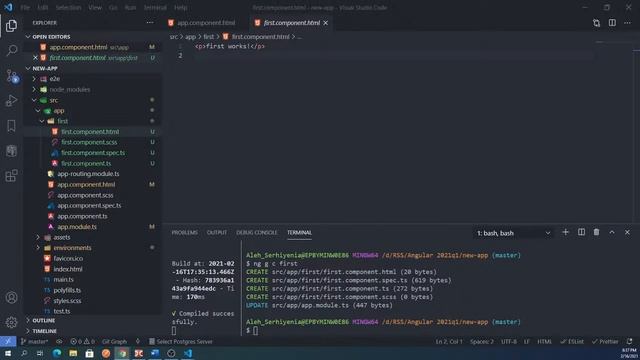
Task: Click Windows Start button on taskbar
Action: tap(8, 353)
